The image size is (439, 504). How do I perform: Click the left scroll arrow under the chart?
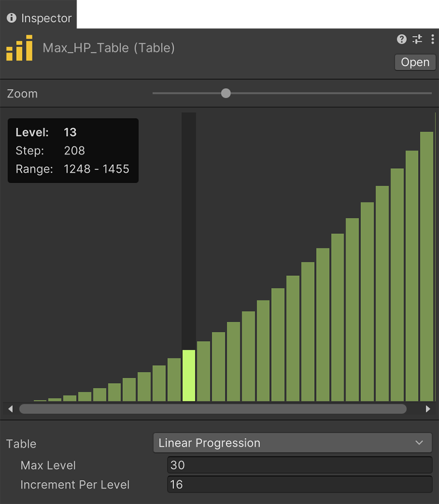(x=11, y=409)
